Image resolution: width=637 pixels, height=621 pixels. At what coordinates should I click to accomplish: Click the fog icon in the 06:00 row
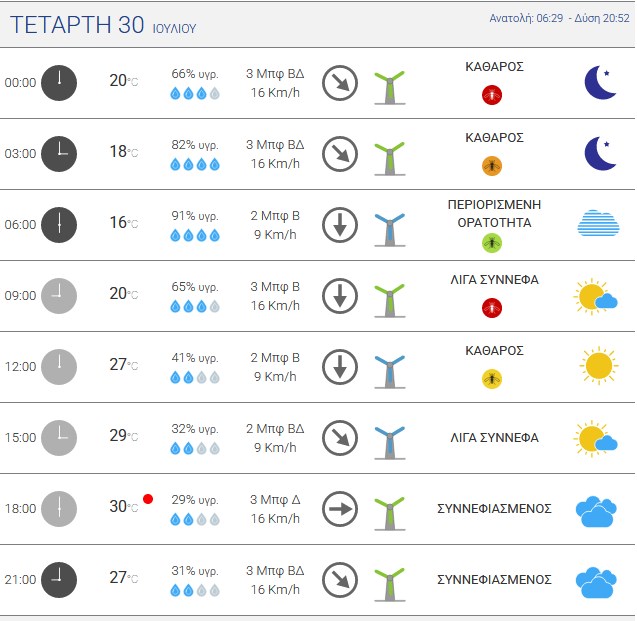click(x=598, y=223)
